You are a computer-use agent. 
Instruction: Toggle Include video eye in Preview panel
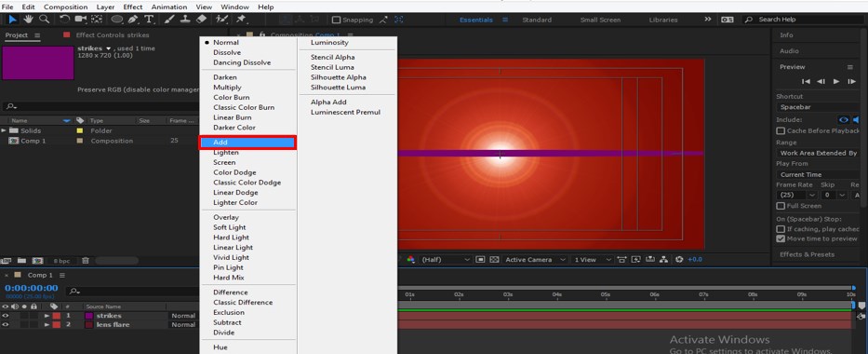click(x=844, y=119)
